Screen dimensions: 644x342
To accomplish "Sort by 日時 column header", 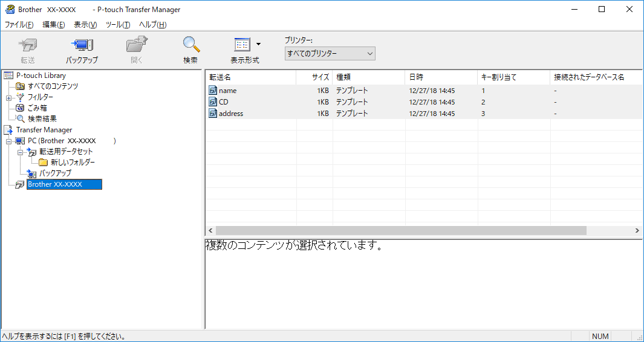I will pos(441,77).
